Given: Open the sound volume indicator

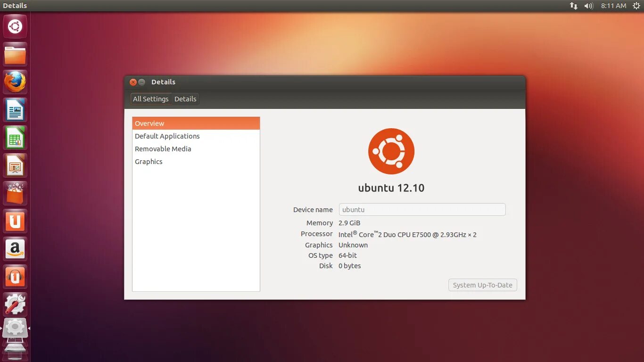Looking at the screenshot, I should [x=588, y=6].
